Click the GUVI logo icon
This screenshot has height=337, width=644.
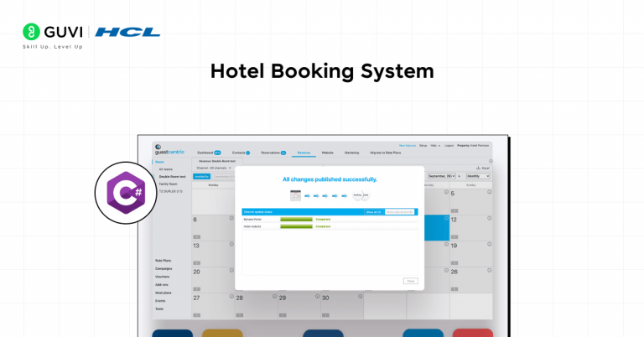click(x=32, y=32)
